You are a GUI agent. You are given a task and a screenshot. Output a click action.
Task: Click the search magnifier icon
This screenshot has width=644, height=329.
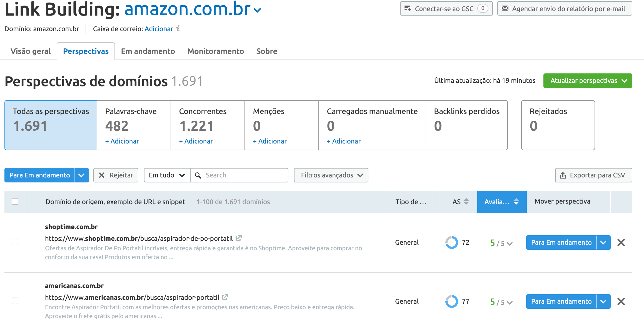click(198, 175)
